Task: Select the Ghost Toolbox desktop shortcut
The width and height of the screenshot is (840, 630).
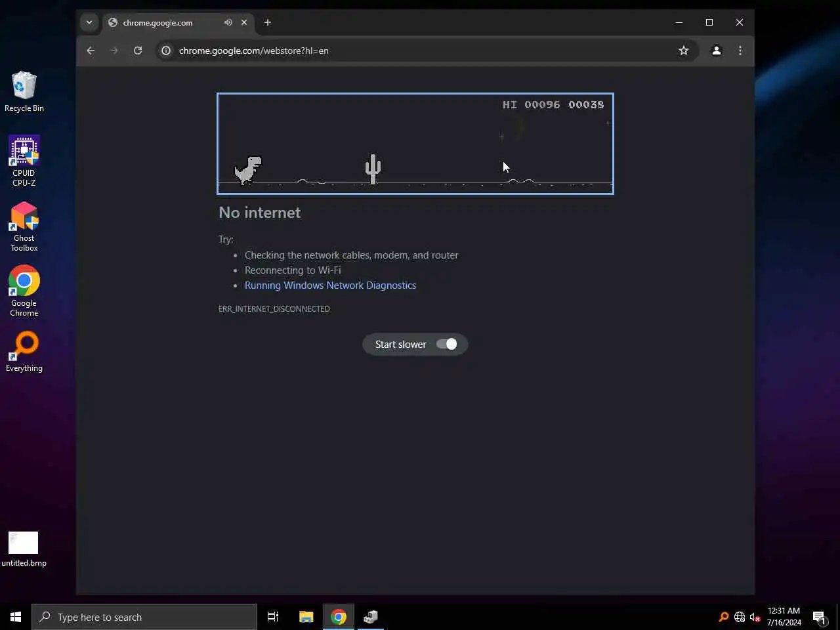Action: (x=24, y=227)
